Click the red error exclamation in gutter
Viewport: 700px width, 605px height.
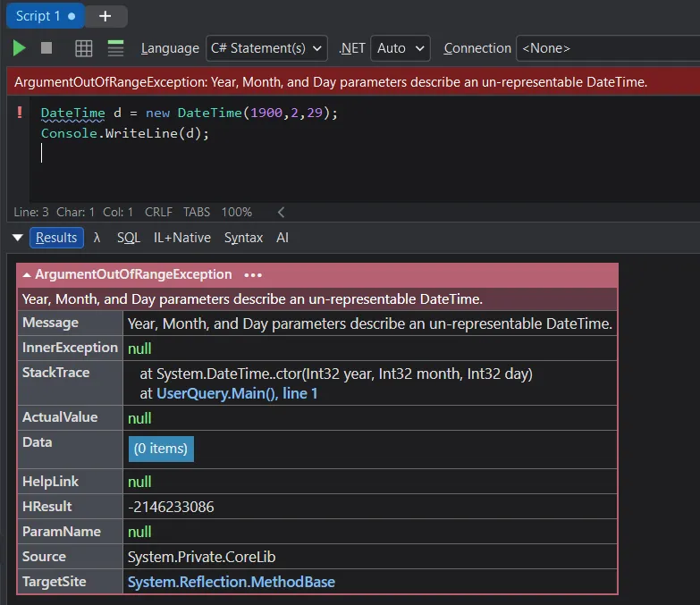coord(20,113)
